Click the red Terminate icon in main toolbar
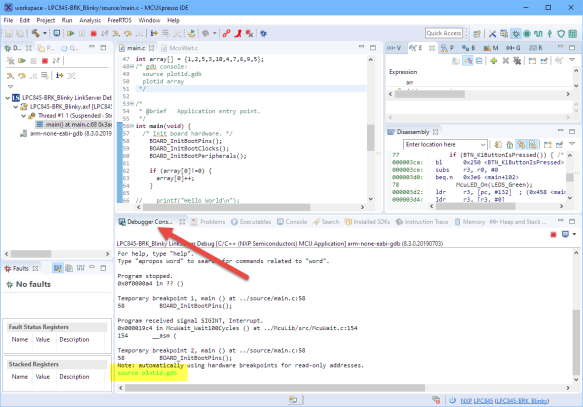 pos(94,33)
